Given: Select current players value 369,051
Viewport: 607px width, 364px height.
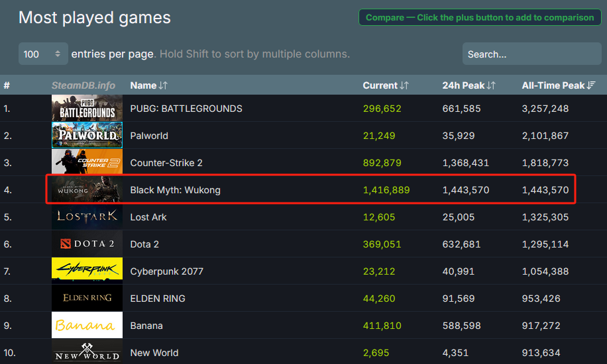Looking at the screenshot, I should pyautogui.click(x=382, y=244).
